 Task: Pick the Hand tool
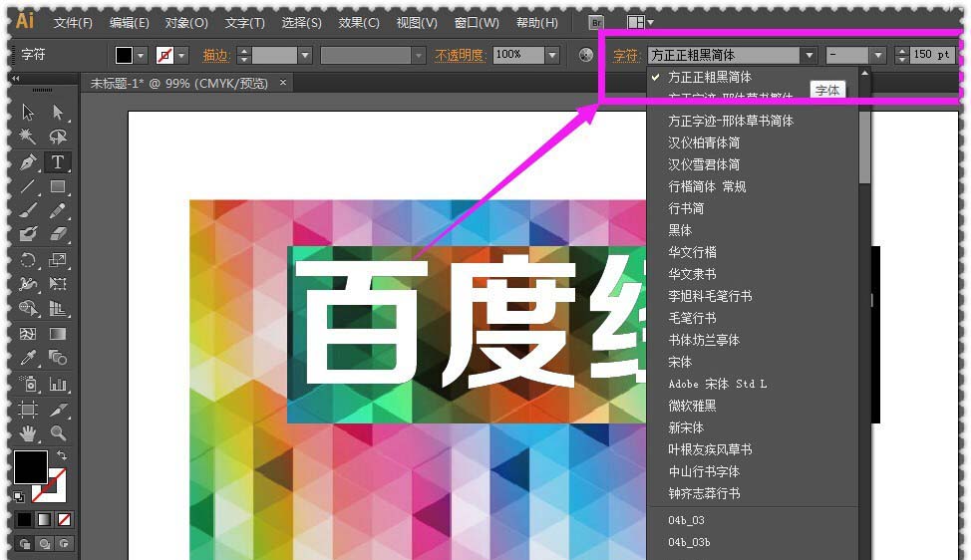point(28,433)
